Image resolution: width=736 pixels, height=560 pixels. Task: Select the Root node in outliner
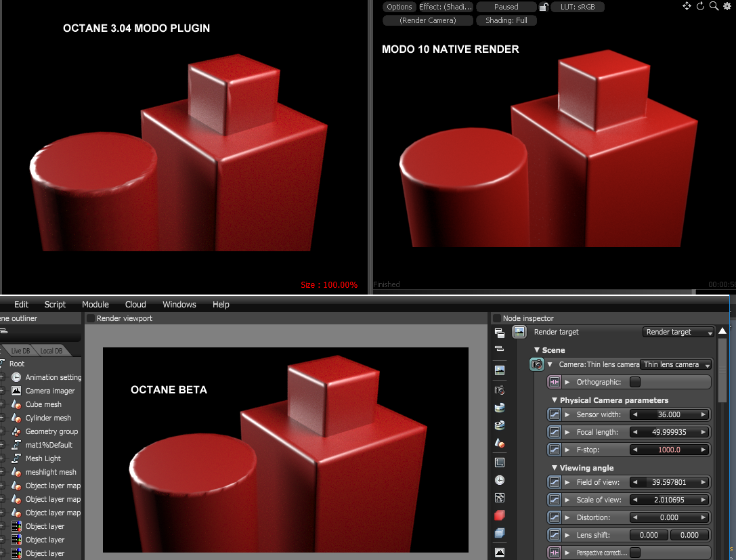coord(16,364)
